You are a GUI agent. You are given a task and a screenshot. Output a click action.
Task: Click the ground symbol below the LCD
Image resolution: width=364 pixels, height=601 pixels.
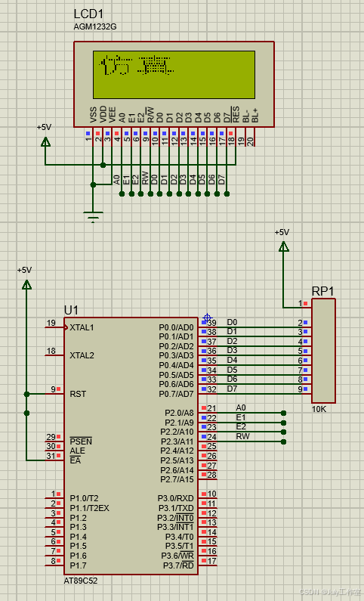pyautogui.click(x=93, y=217)
